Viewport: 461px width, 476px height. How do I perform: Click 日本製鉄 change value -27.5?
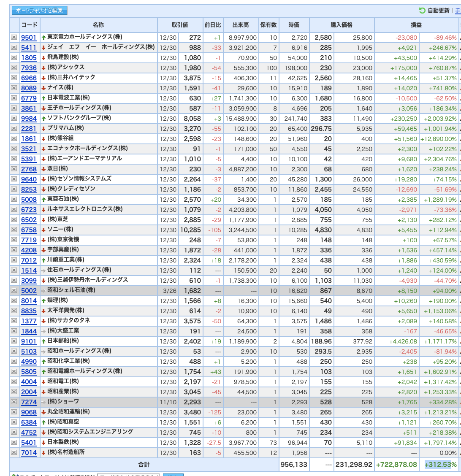pos(214,443)
